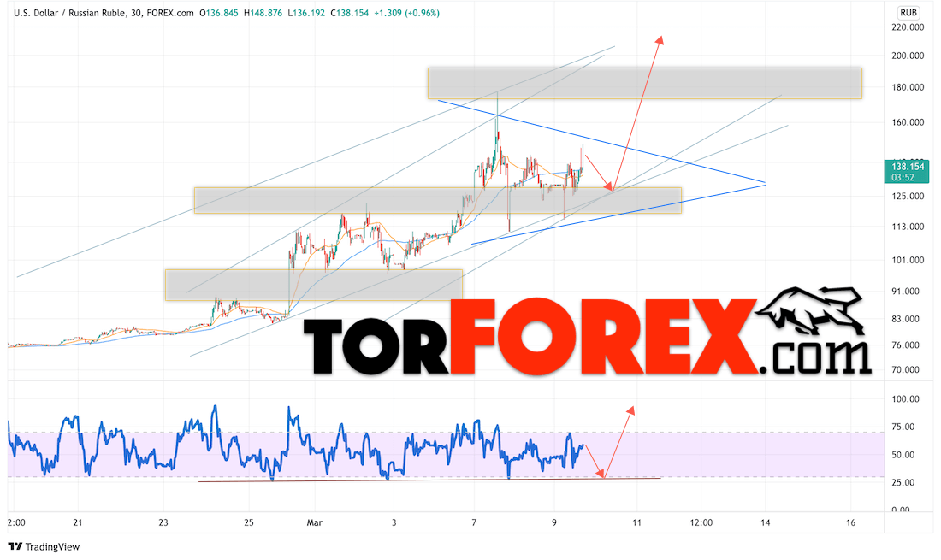
Task: Click the current price label 138.154
Action: pyautogui.click(x=907, y=167)
